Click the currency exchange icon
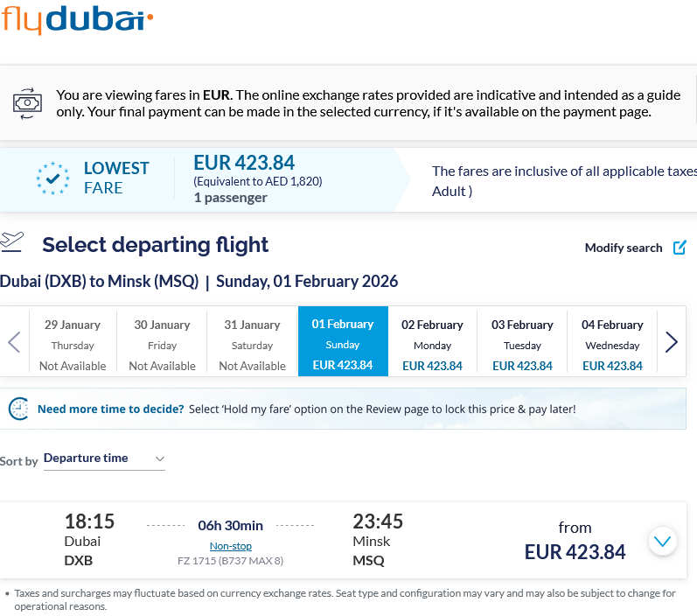 (x=27, y=102)
